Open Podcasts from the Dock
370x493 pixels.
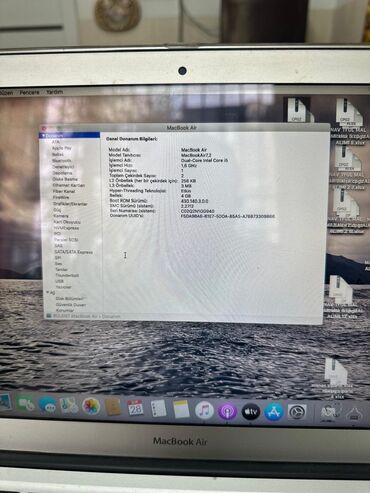[227, 411]
